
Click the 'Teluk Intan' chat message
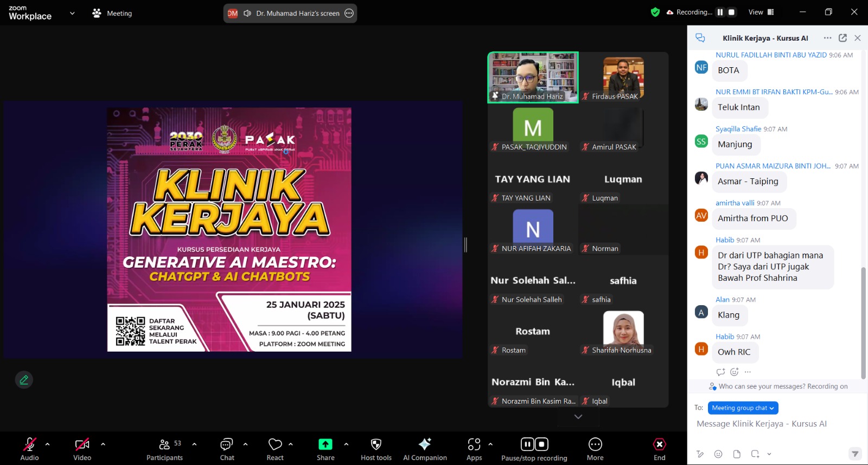pos(739,107)
